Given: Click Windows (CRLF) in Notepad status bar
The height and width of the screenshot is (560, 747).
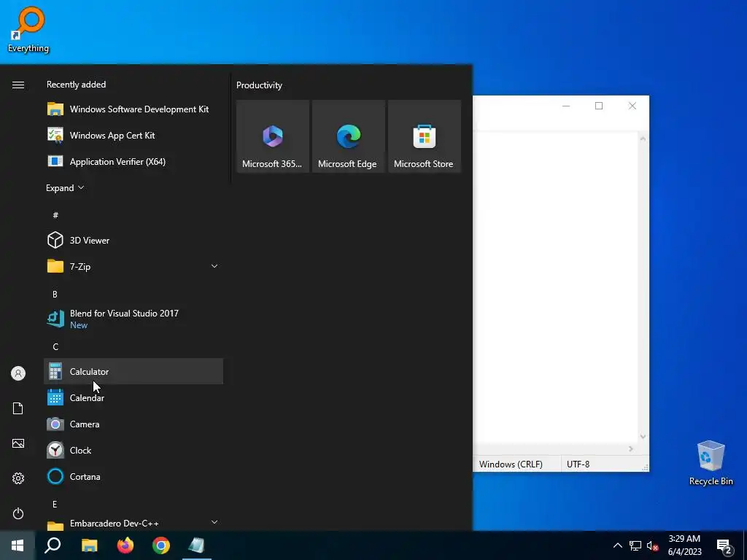Looking at the screenshot, I should coord(511,464).
